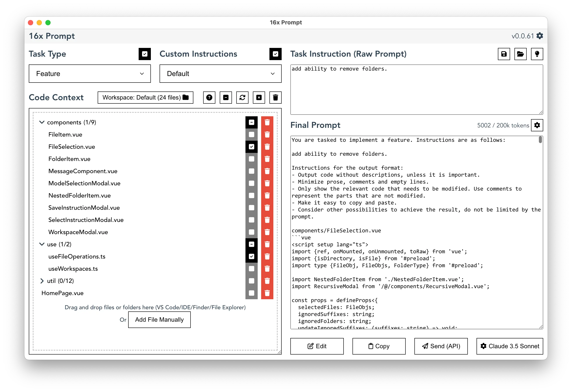572x392 pixels.
Task: Click in the Final Prompt text area
Action: click(x=417, y=232)
